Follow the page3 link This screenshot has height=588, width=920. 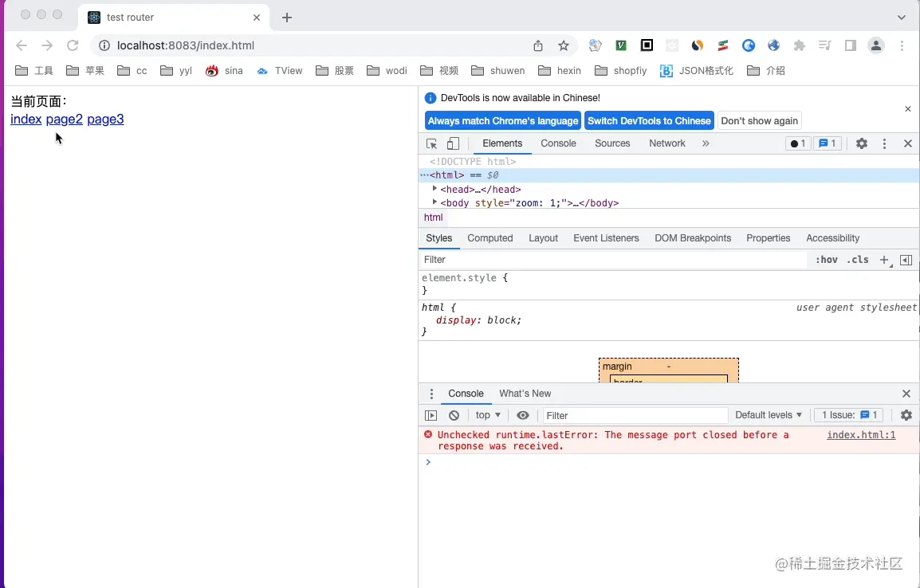click(105, 120)
